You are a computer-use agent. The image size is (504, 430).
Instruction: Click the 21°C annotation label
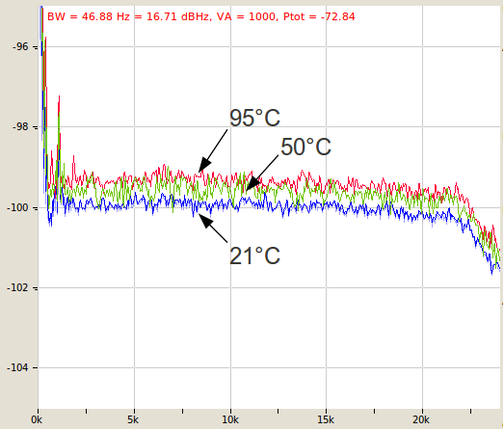tap(254, 256)
